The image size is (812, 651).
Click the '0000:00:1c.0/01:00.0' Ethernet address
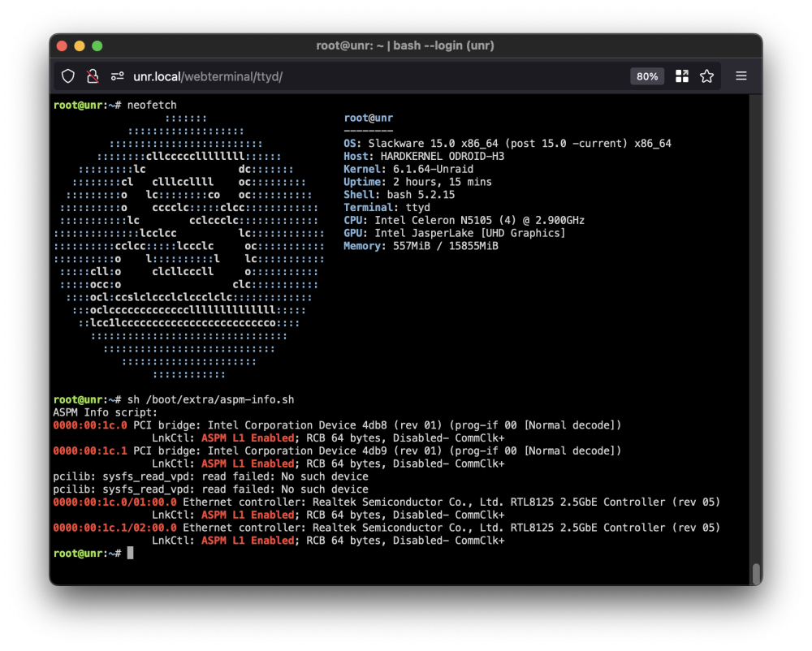click(114, 502)
